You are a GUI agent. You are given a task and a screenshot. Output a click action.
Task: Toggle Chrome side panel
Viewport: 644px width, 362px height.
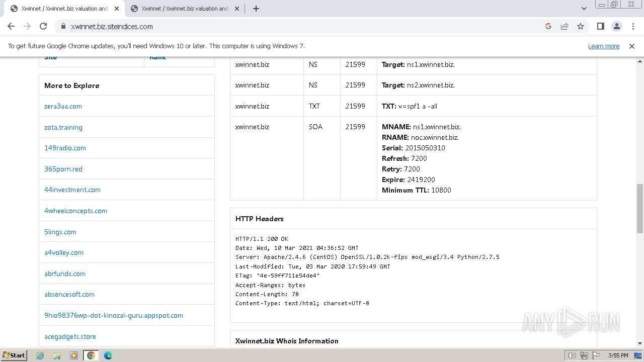(x=600, y=26)
